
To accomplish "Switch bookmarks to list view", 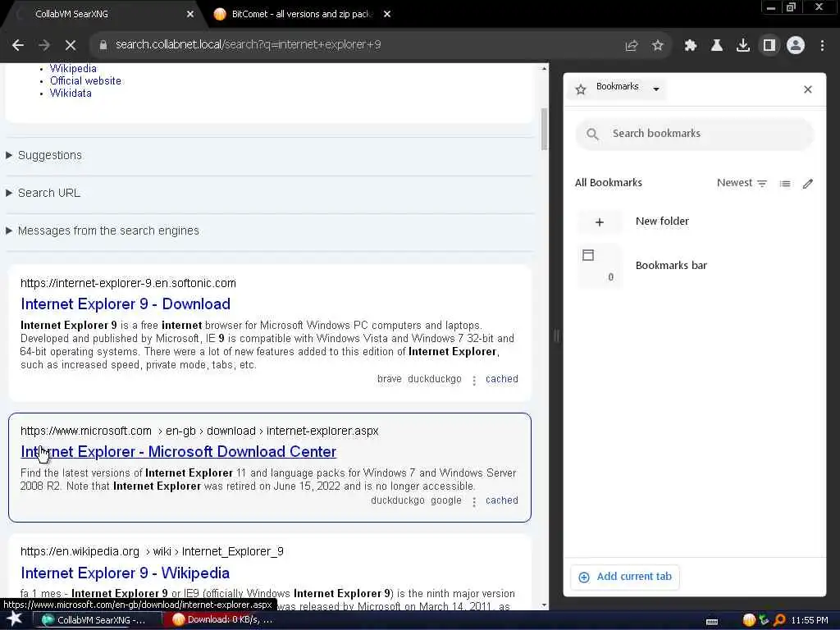I will (x=785, y=184).
